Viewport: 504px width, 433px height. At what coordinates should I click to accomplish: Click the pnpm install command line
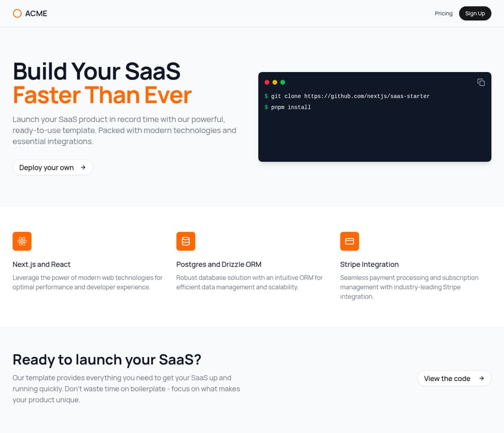coord(288,107)
